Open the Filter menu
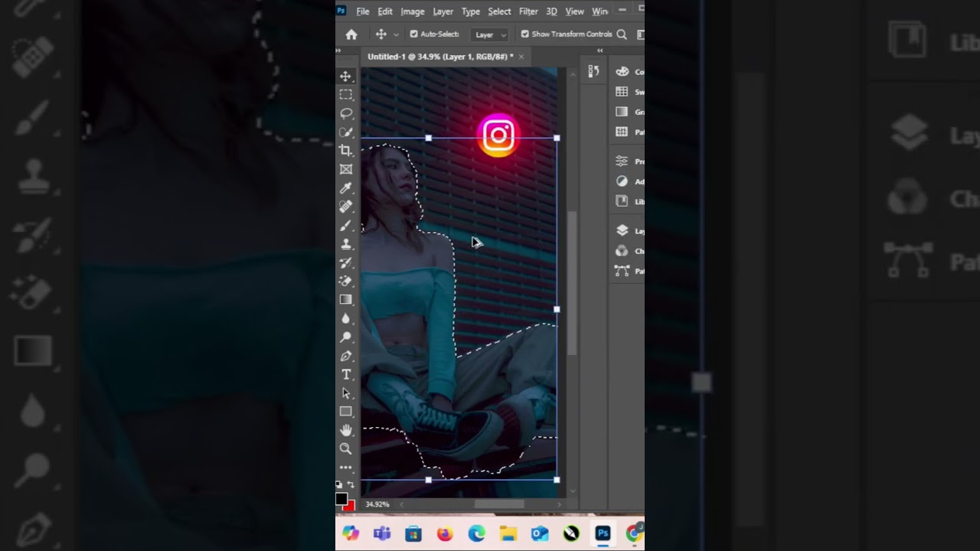This screenshot has height=551, width=980. point(528,11)
